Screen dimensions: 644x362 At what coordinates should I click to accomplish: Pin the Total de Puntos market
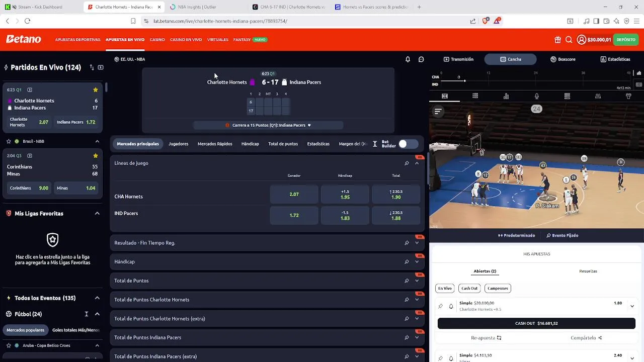[407, 281]
